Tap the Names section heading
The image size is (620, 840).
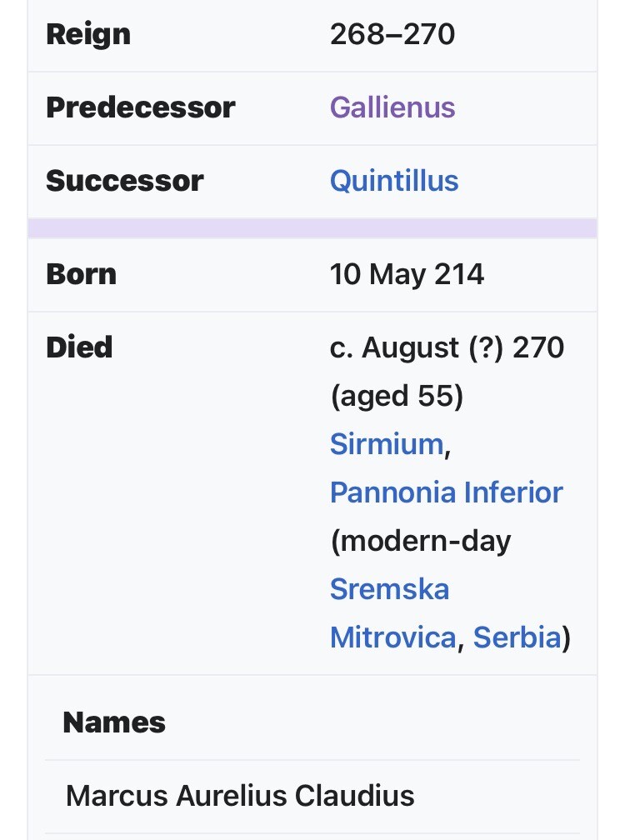click(114, 722)
